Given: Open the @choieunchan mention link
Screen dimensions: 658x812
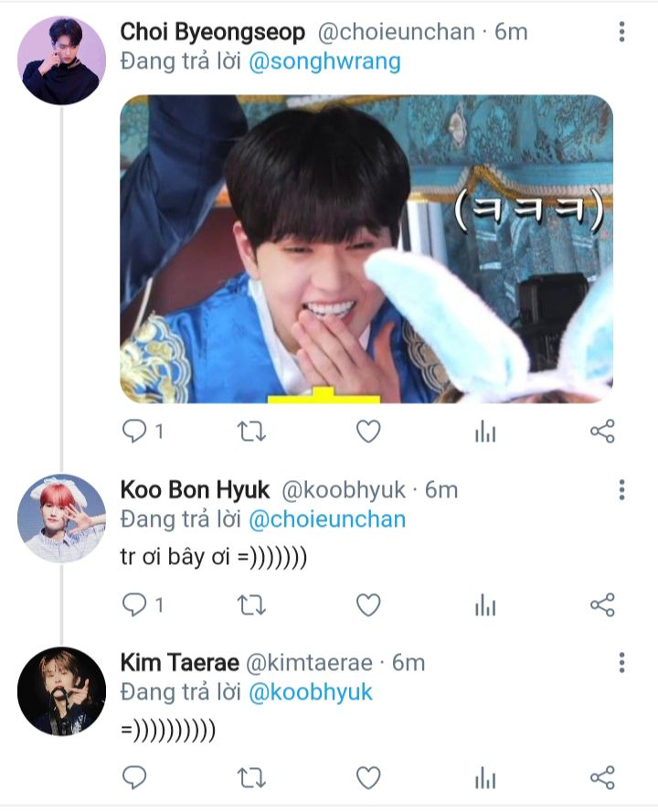Looking at the screenshot, I should pyautogui.click(x=327, y=519).
